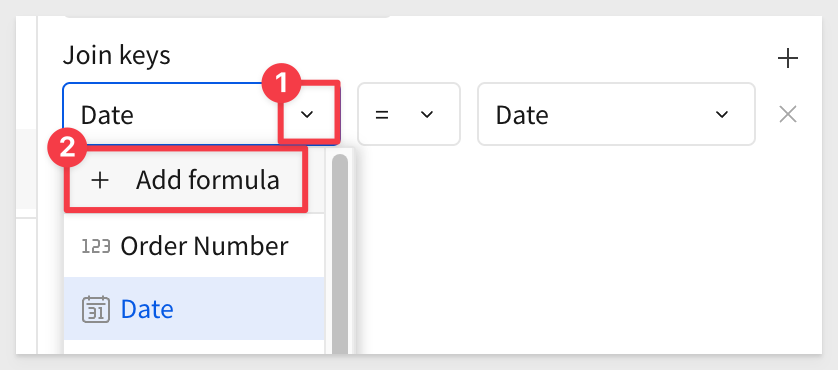Pick the highlighted Date option in list
Screen dimensions: 838x370
click(x=194, y=309)
